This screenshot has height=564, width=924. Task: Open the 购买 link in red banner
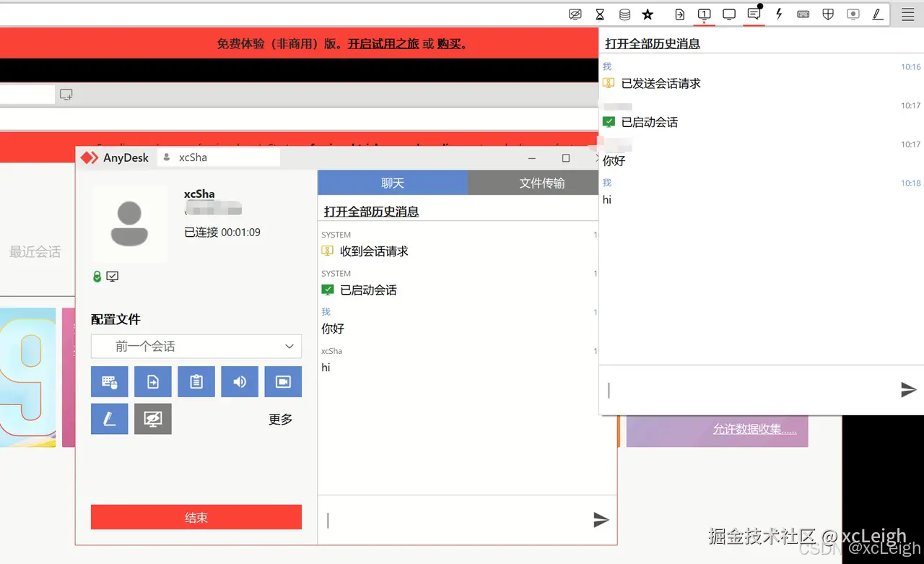coord(449,44)
